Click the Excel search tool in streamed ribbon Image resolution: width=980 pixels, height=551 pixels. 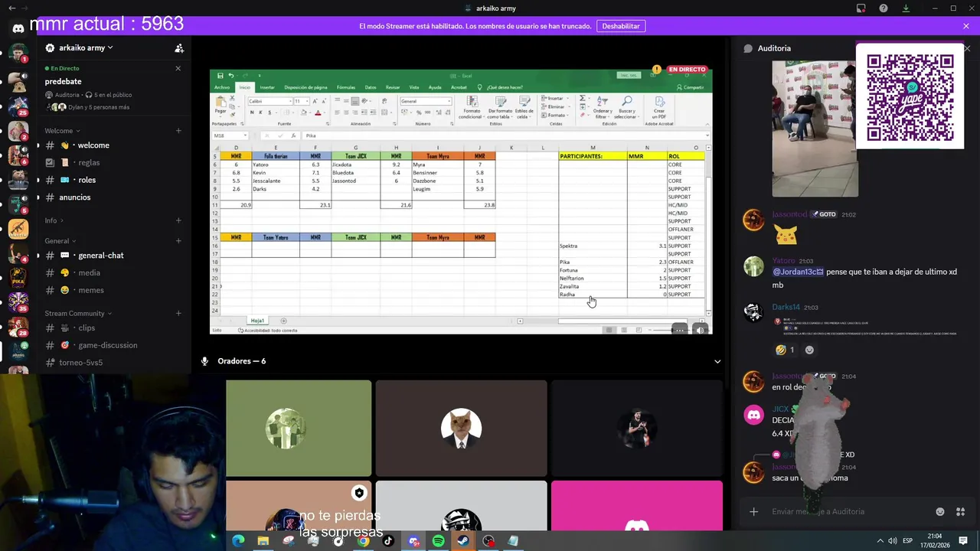626,107
